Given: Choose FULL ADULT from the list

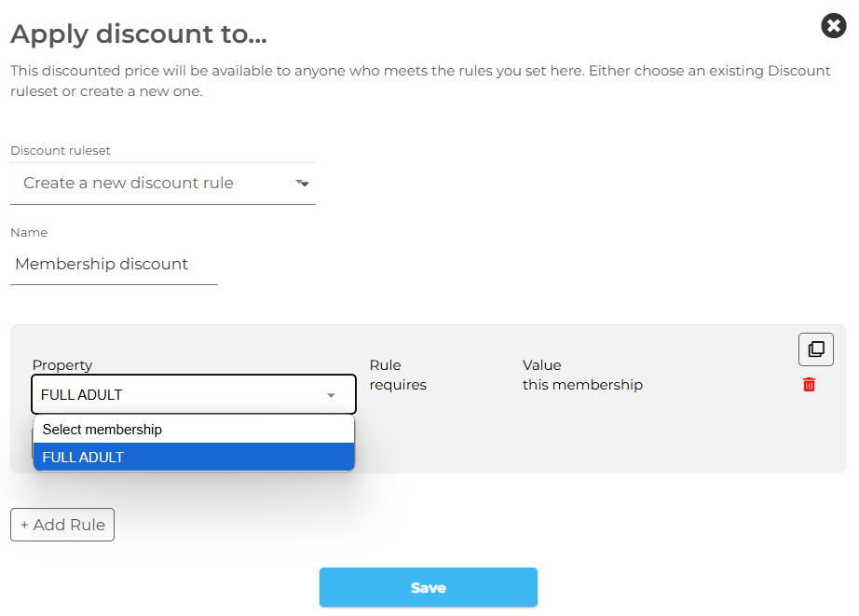Looking at the screenshot, I should [x=194, y=457].
